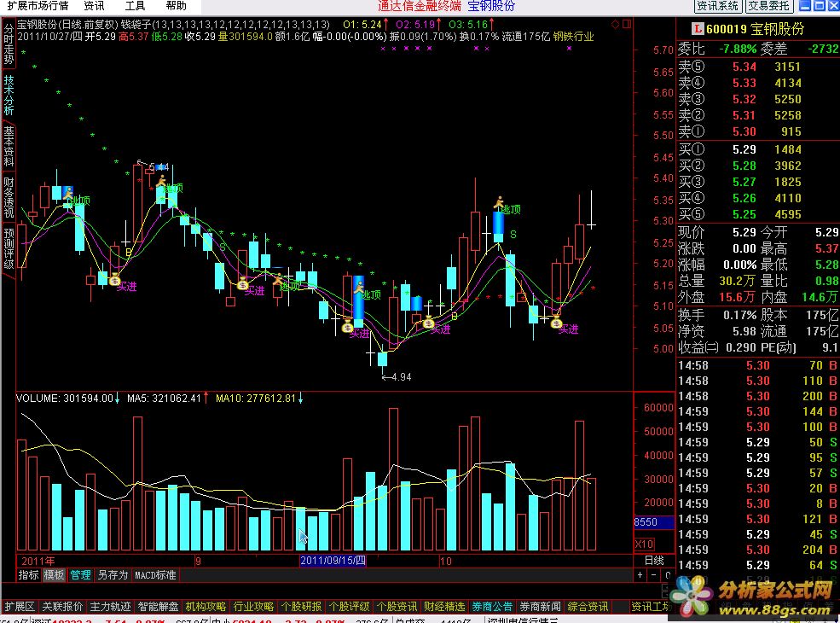Click the 交易委托 button
Screen dimensions: 840x623
click(x=768, y=6)
